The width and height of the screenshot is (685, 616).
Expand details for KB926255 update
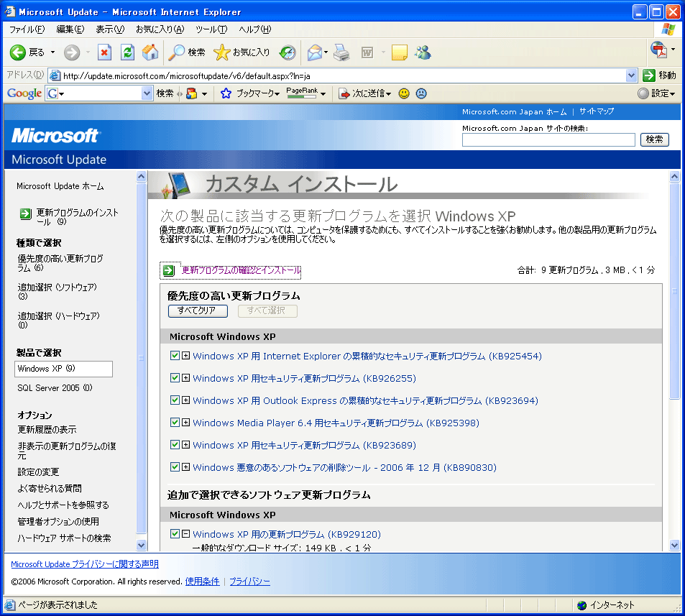(x=185, y=378)
